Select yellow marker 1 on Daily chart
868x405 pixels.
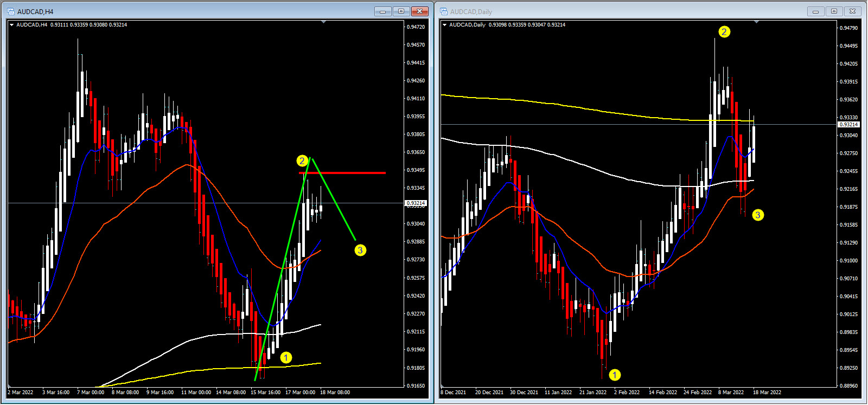[615, 375]
